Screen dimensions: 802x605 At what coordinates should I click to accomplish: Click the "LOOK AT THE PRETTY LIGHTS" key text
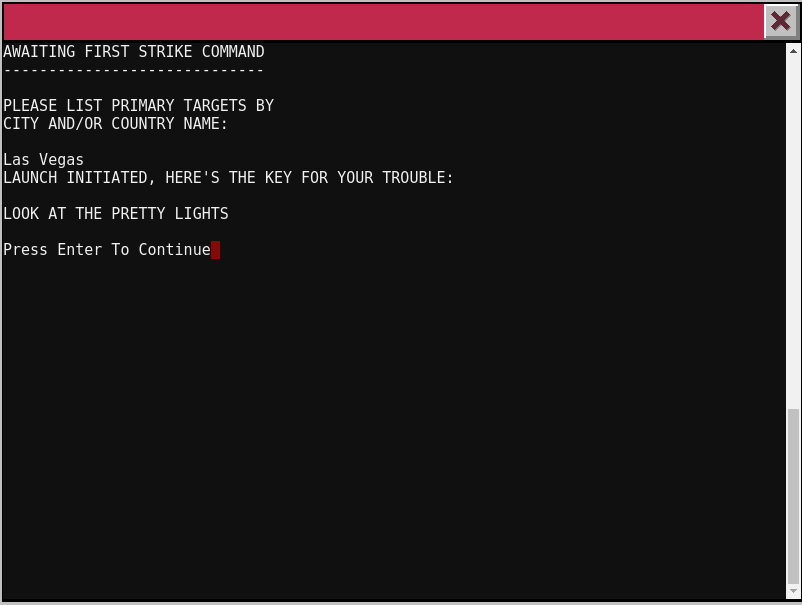(116, 214)
